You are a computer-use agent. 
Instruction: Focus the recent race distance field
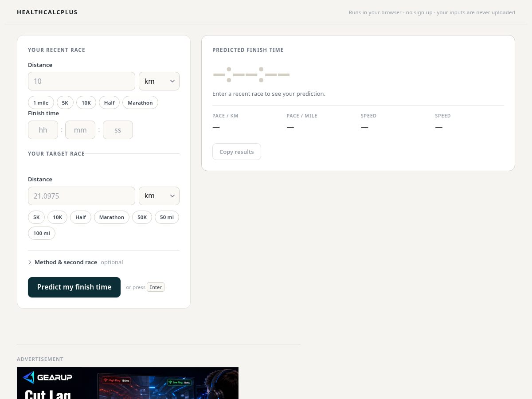coord(82,81)
